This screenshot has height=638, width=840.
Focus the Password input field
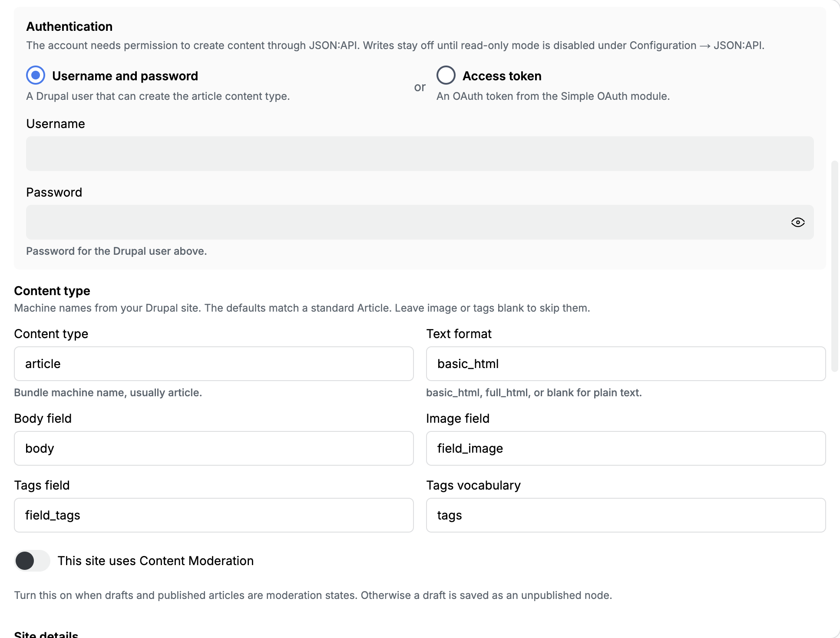[x=420, y=222]
